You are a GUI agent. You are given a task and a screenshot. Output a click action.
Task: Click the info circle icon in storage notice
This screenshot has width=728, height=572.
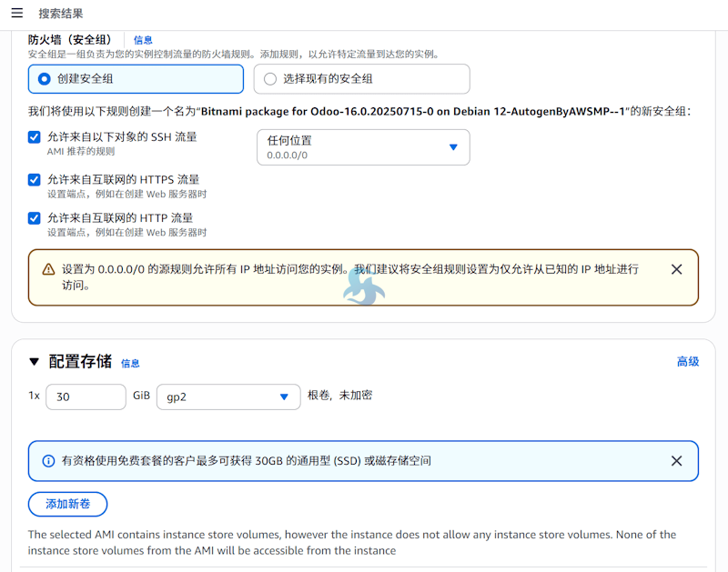click(48, 461)
